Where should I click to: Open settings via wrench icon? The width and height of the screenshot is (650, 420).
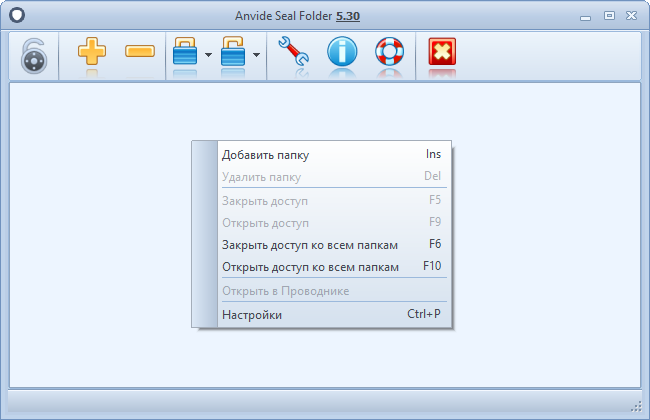point(293,51)
